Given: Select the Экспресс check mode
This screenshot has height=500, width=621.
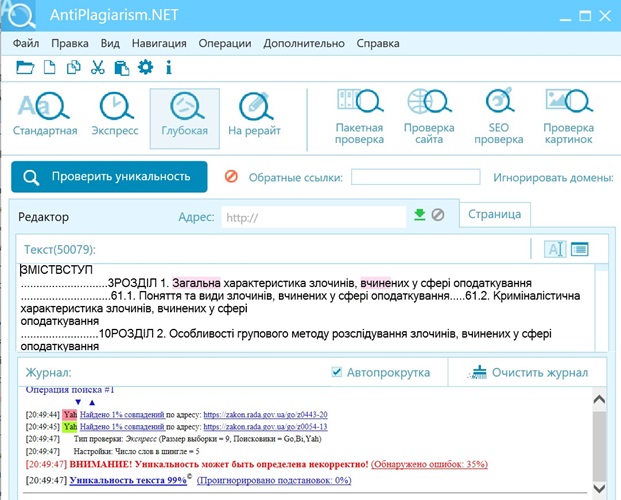Looking at the screenshot, I should click(115, 115).
